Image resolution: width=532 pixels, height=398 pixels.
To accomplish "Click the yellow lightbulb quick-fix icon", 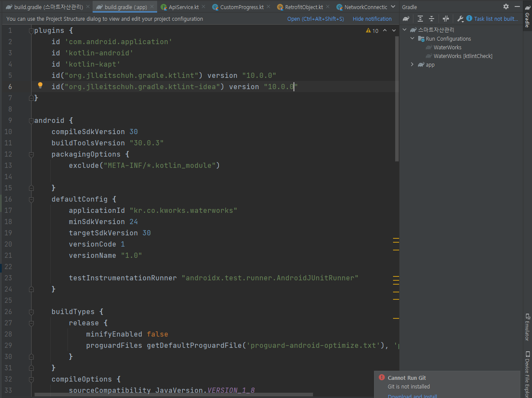I will pyautogui.click(x=40, y=86).
